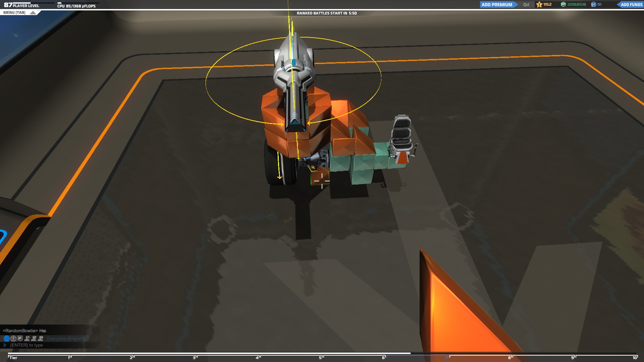Viewport: 644px width, 362px height.
Task: Open chat channel 3 person icon
Action: point(41,339)
